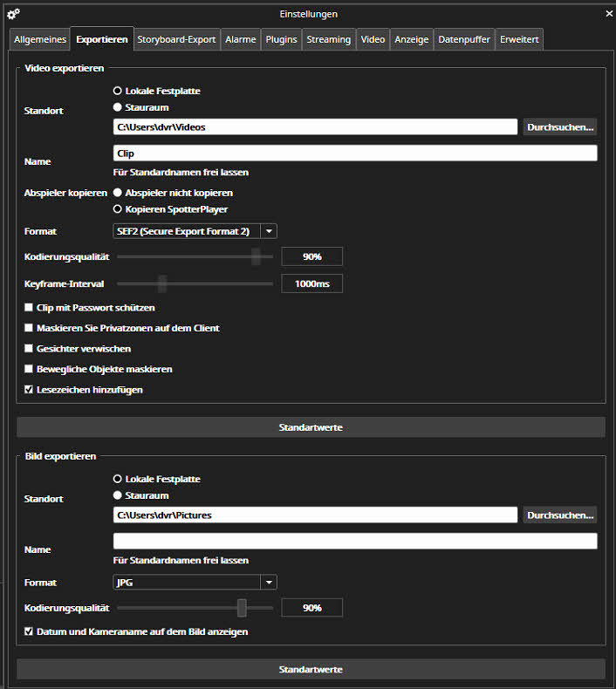Open the Streaming tab

329,39
